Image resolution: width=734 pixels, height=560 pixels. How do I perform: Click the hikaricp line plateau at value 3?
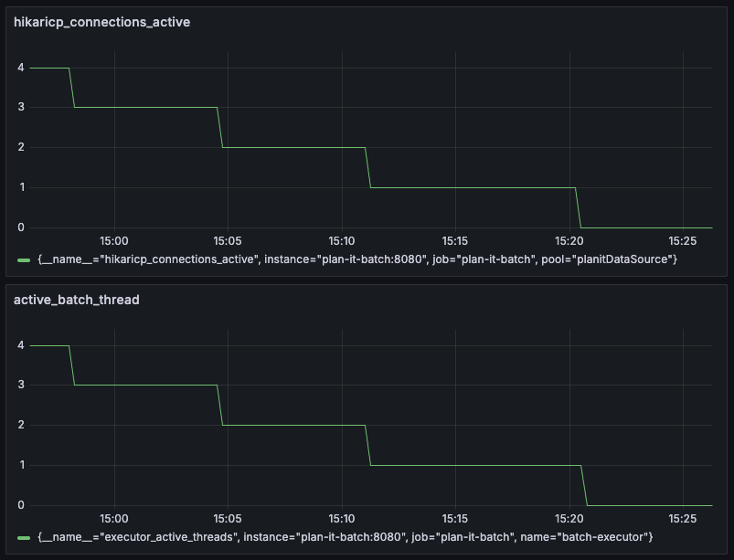point(146,108)
